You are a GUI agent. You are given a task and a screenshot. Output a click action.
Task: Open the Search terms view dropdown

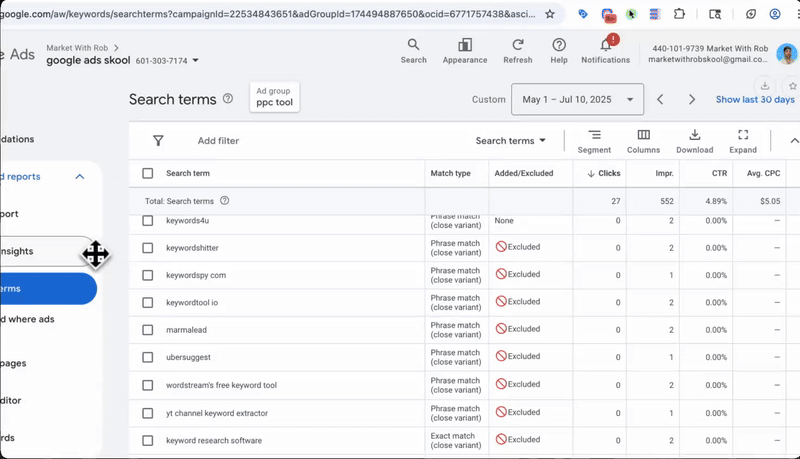[511, 141]
